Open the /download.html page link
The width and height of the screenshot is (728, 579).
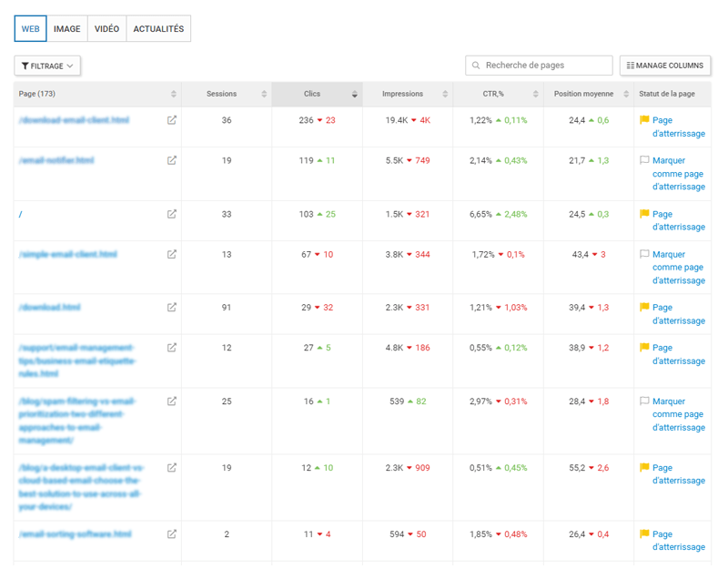50,308
